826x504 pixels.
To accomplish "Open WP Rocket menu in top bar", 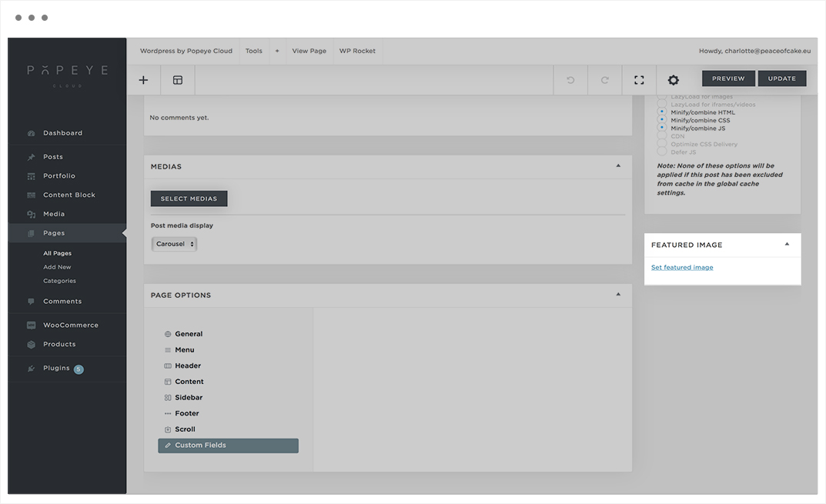I will coord(357,51).
